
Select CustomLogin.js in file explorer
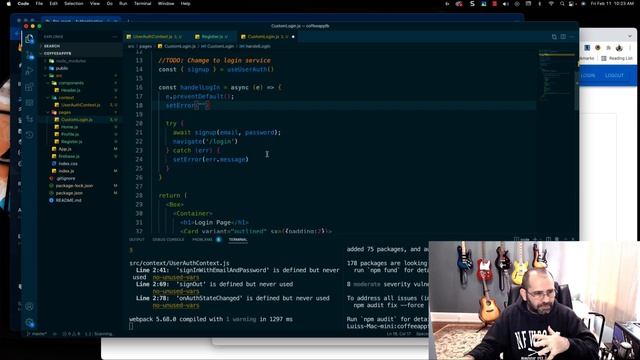click(76, 120)
